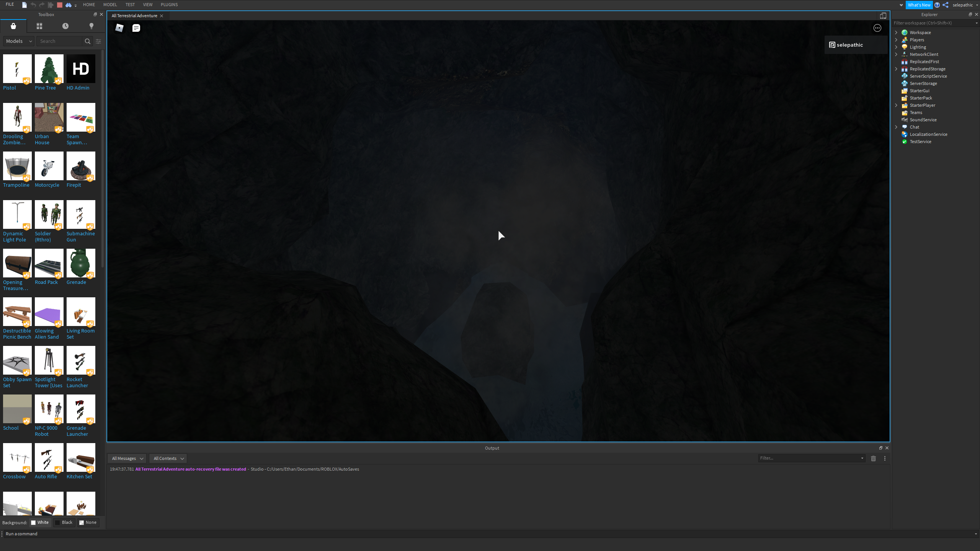Open the All Messages filter dropdown
980x551 pixels.
coord(127,458)
